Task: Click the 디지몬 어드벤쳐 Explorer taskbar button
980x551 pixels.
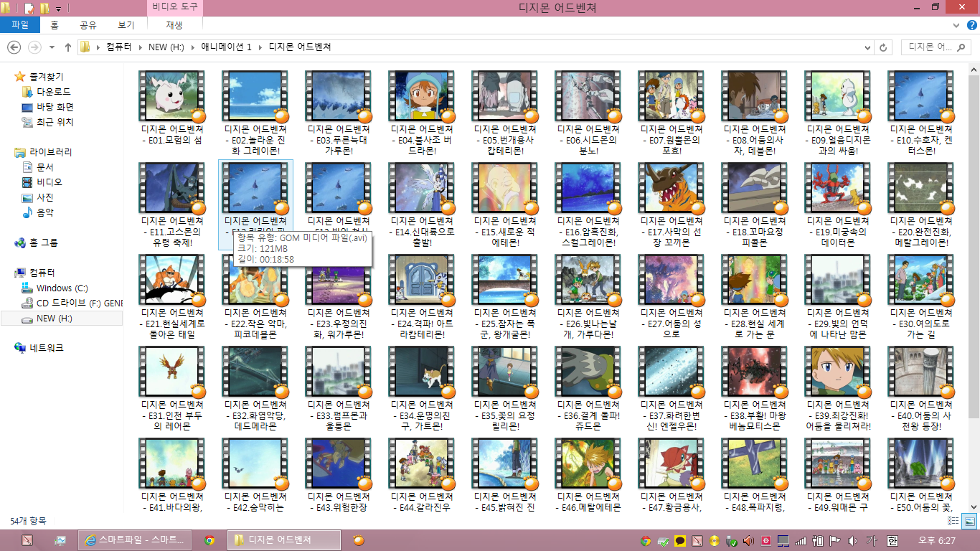Action: point(284,540)
